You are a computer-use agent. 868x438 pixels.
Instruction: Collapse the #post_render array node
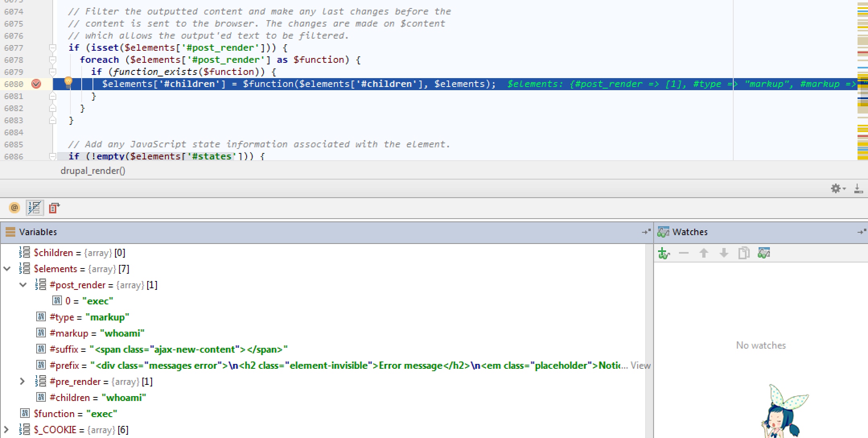pos(23,285)
